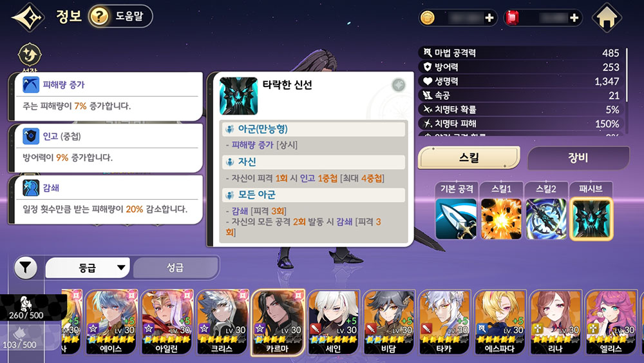Select the 기본 공격 skill icon
Viewport: 644px width, 363px height.
pyautogui.click(x=456, y=219)
